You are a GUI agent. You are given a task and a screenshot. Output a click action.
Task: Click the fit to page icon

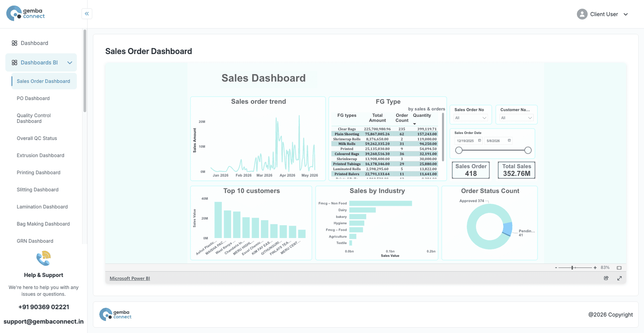619,268
